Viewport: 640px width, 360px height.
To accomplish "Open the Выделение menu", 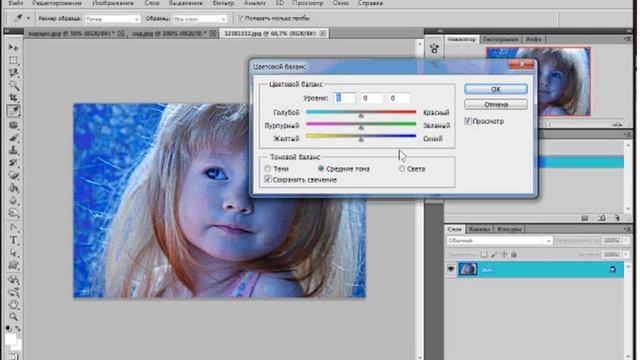I will click(186, 3).
